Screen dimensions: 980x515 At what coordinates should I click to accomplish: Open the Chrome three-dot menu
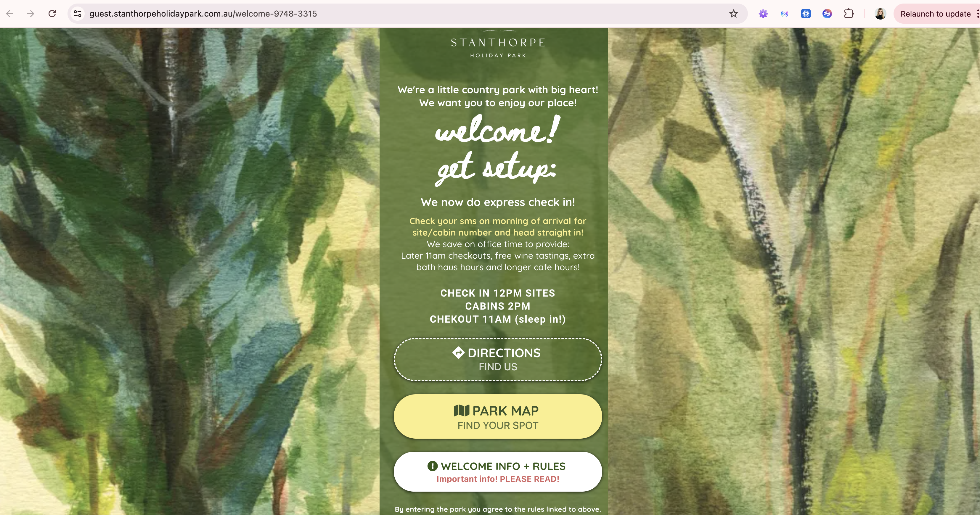[977, 14]
